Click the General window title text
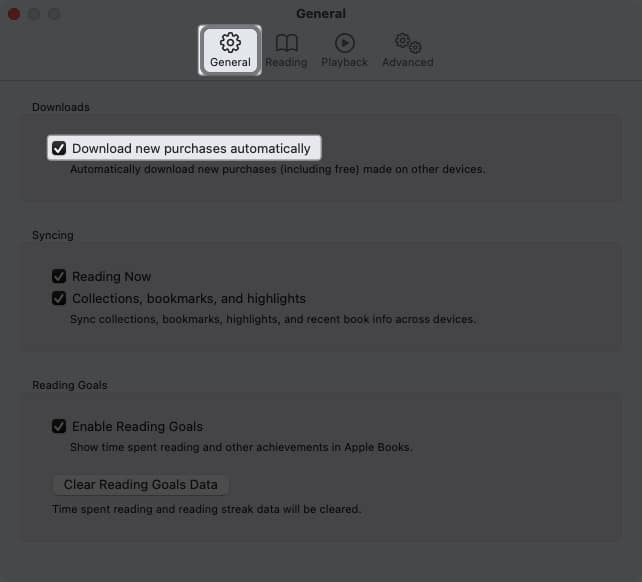 tap(321, 14)
